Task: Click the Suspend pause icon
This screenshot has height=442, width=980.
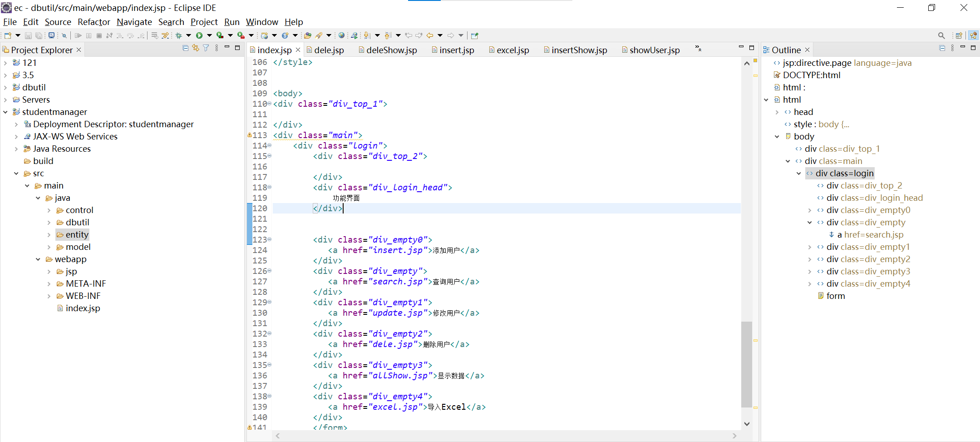Action: click(x=89, y=35)
